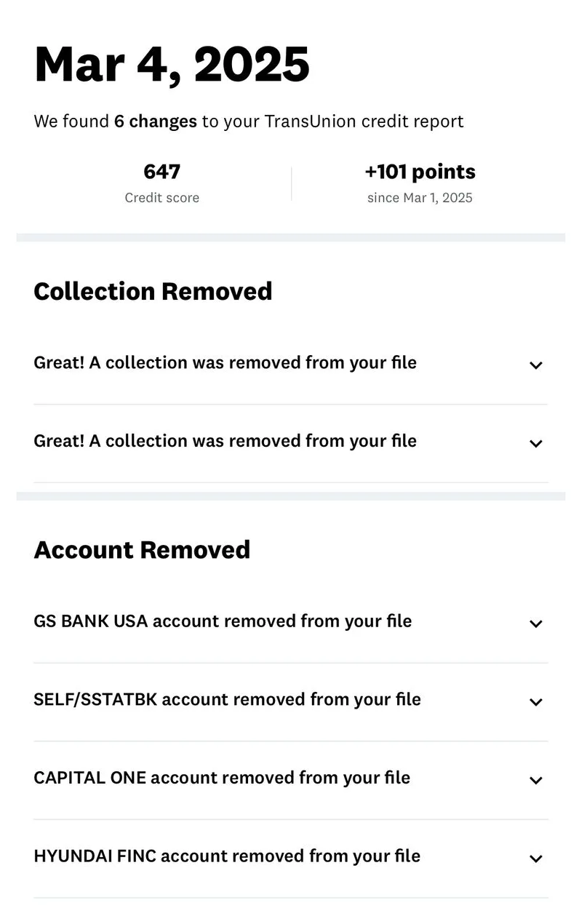Tap 'SELF/SSTATBK account removed' text
This screenshot has height=924, width=579.
click(x=227, y=699)
